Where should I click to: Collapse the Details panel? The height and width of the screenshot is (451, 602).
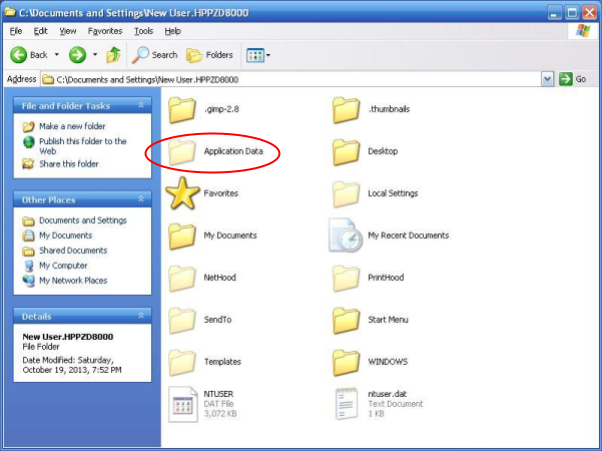[x=141, y=316]
